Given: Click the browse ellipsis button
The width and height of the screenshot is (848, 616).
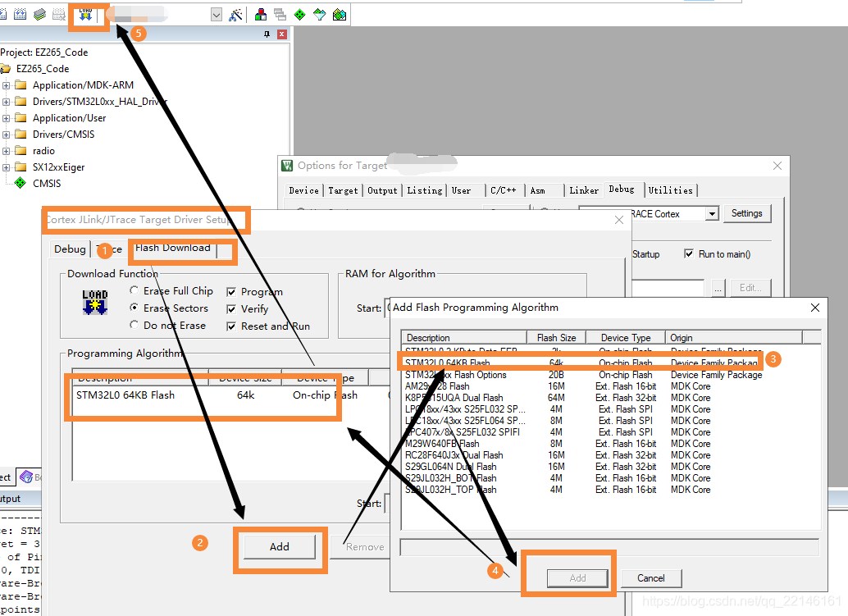Looking at the screenshot, I should pos(718,288).
